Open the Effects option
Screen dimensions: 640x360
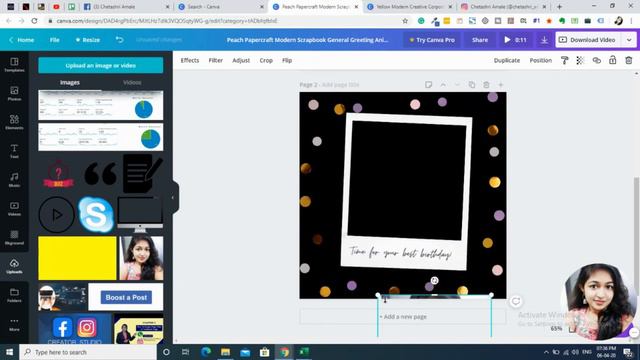click(190, 60)
